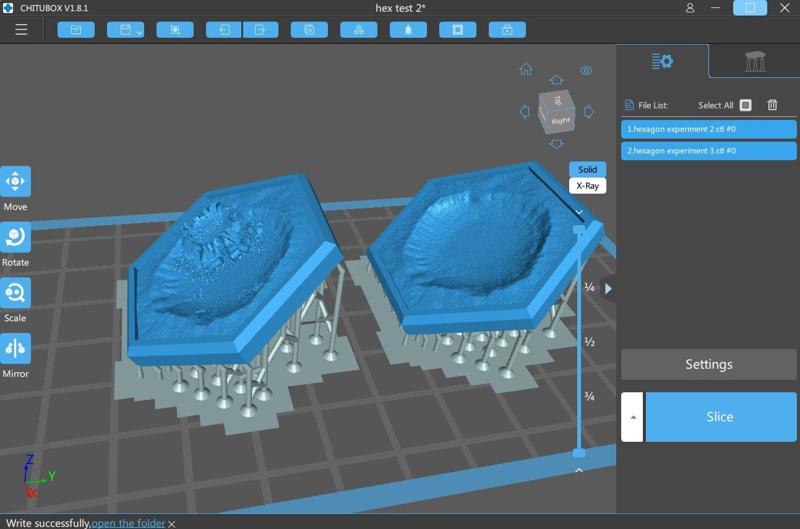Click bottom handle of layer slider
The width and height of the screenshot is (800, 529).
pos(579,453)
